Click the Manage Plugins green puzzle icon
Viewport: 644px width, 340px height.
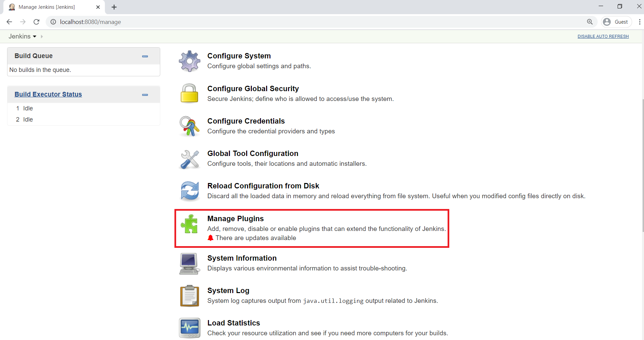click(x=189, y=224)
